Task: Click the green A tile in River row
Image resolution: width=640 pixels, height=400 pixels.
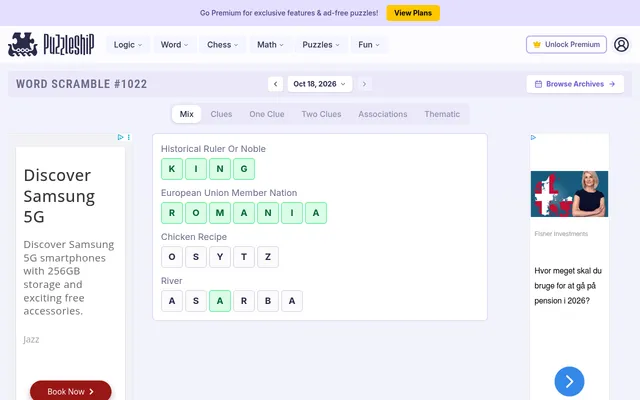Action: click(x=220, y=301)
